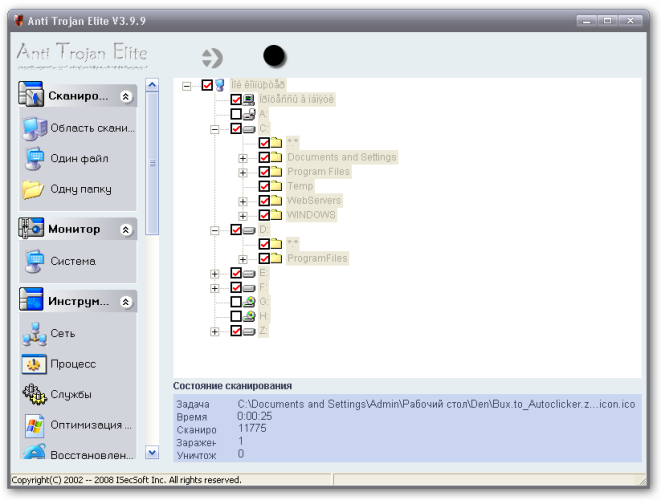Open the Процесс tool
Viewport: 661px width, 500px height.
pos(35,364)
